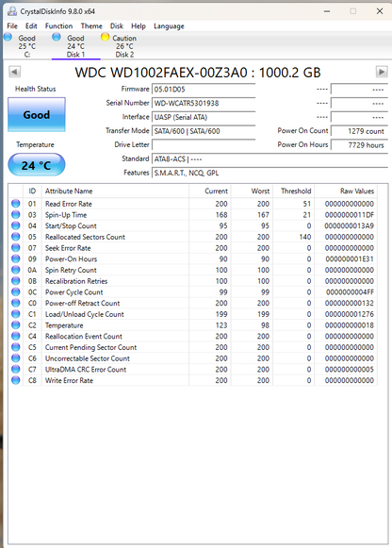Click the status icon for Current Pending Sector Count
The width and height of the screenshot is (392, 548).
click(x=16, y=347)
